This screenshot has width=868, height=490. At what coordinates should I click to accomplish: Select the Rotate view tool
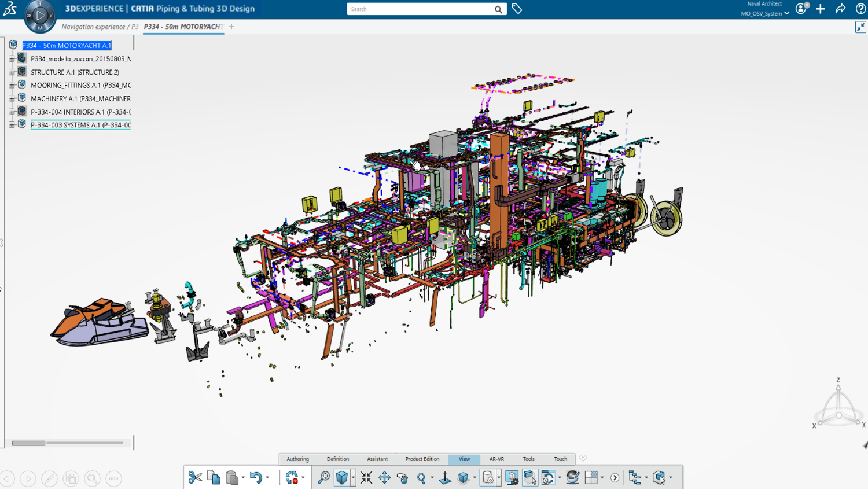[403, 477]
